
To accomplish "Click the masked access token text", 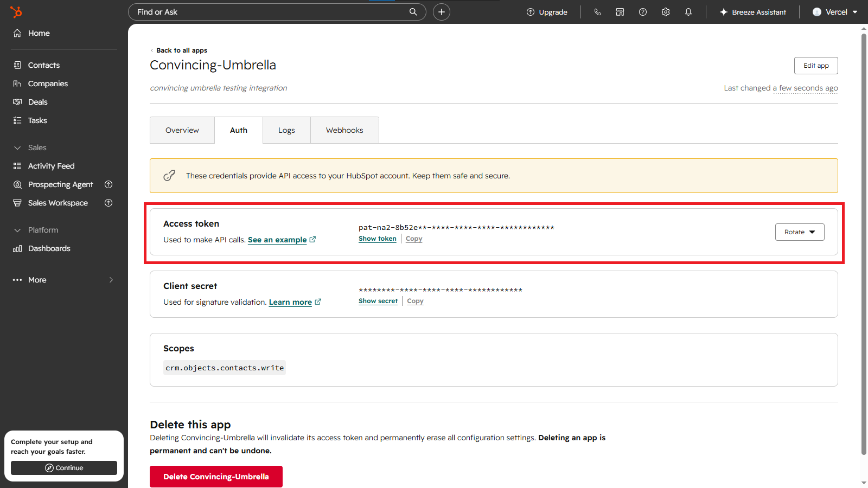I will [x=456, y=227].
